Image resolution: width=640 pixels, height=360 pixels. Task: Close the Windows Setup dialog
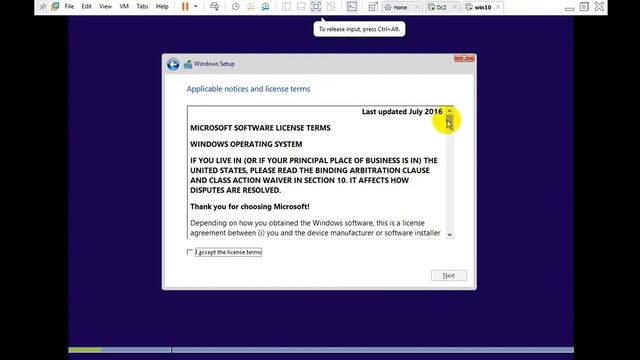[x=464, y=58]
